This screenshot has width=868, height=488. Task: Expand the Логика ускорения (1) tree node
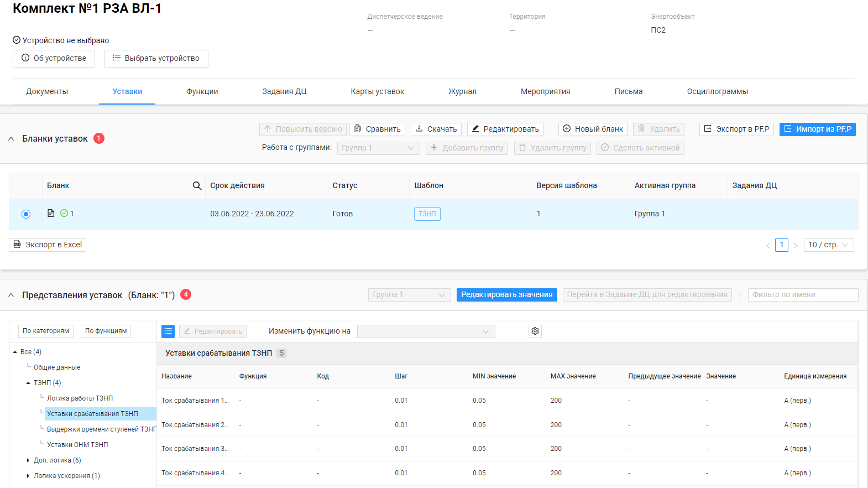28,476
